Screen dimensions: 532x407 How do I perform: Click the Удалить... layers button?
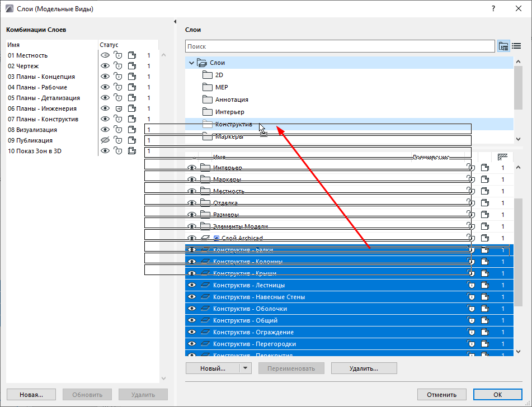point(364,368)
